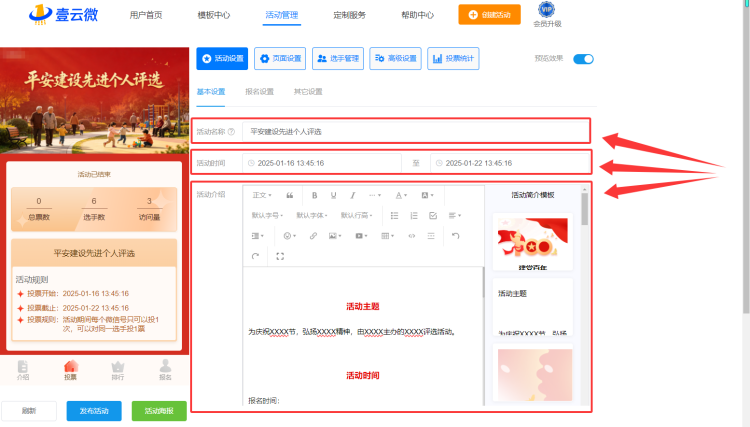
Task: Click the 发布活动 button
Action: [x=94, y=411]
